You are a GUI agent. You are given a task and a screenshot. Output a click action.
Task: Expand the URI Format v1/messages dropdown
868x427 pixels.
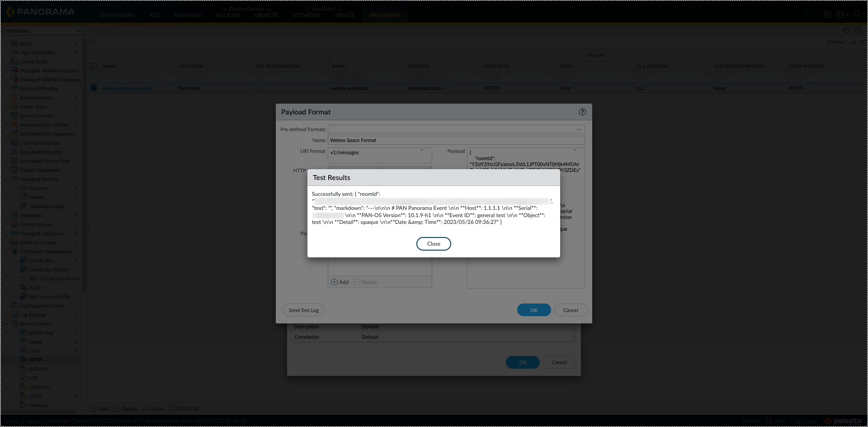422,151
